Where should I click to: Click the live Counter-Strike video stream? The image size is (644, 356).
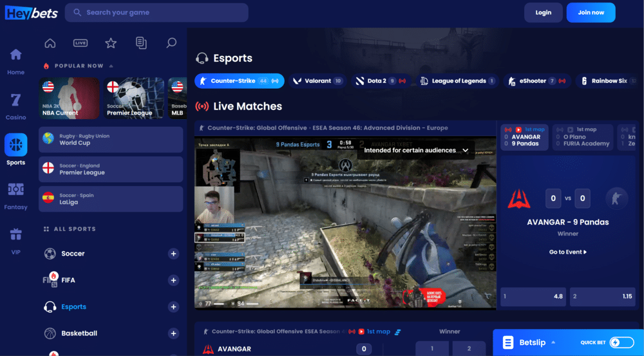coord(345,222)
